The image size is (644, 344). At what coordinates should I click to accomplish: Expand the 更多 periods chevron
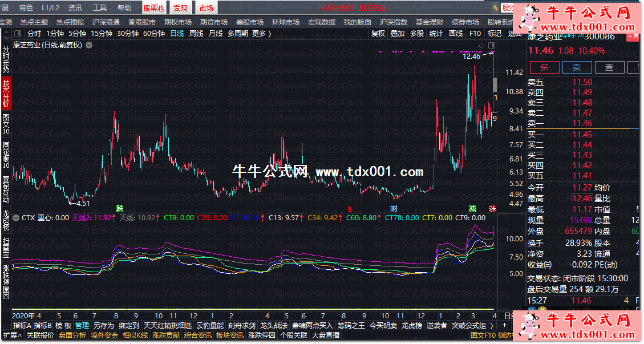[270, 34]
